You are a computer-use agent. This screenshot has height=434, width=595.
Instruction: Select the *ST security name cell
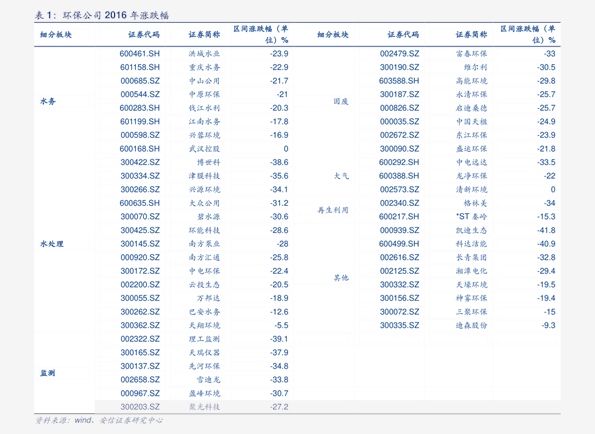471,217
